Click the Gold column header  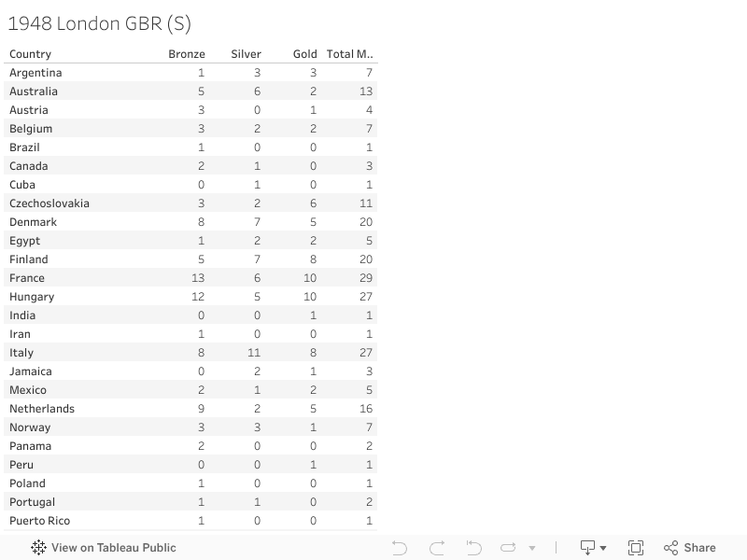click(x=305, y=54)
